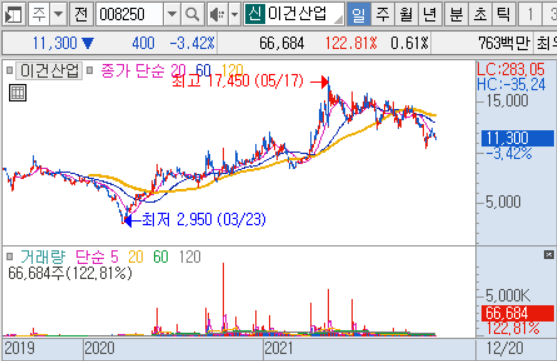The height and width of the screenshot is (361, 557).
Task: Focus the stock code field 008250
Action: pyautogui.click(x=129, y=15)
